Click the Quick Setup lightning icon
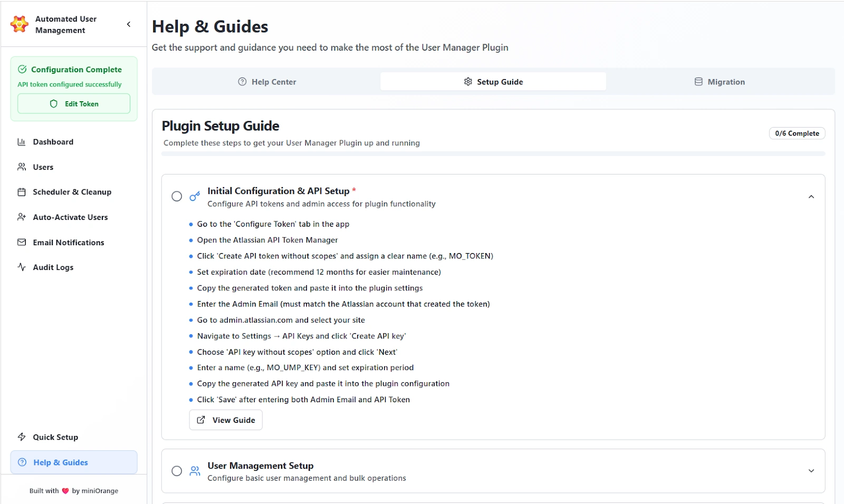Viewport: 844px width, 504px height. (x=22, y=437)
